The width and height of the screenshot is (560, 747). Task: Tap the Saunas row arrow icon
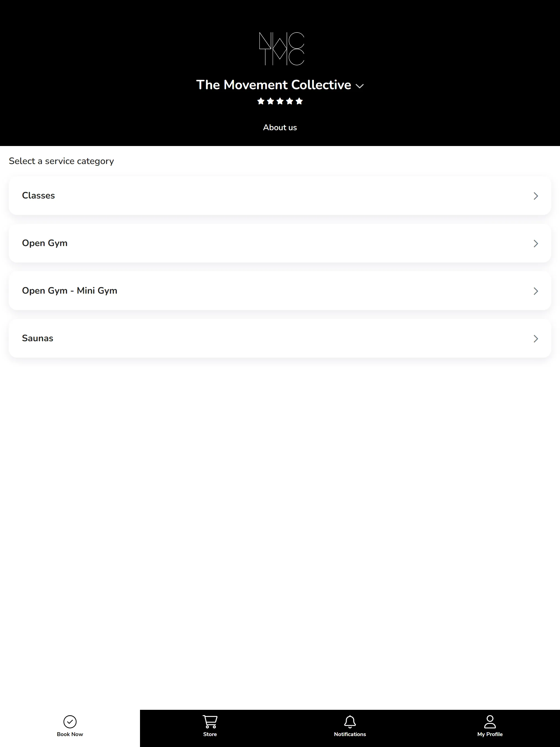[535, 338]
